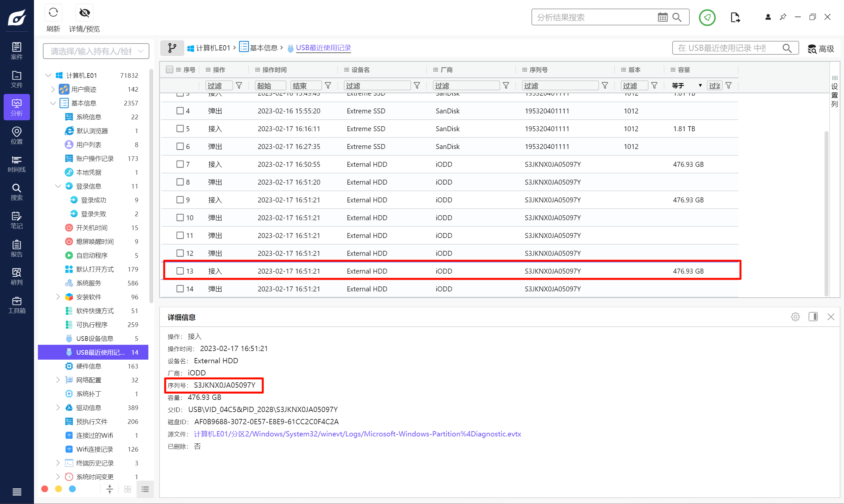The width and height of the screenshot is (844, 504).
Task: Toggle the detail panel layout icon
Action: tap(813, 317)
